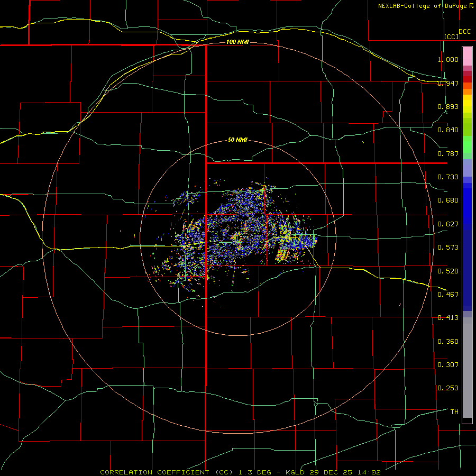Click the 0.733 scale value
The width and height of the screenshot is (476, 476).
448,177
